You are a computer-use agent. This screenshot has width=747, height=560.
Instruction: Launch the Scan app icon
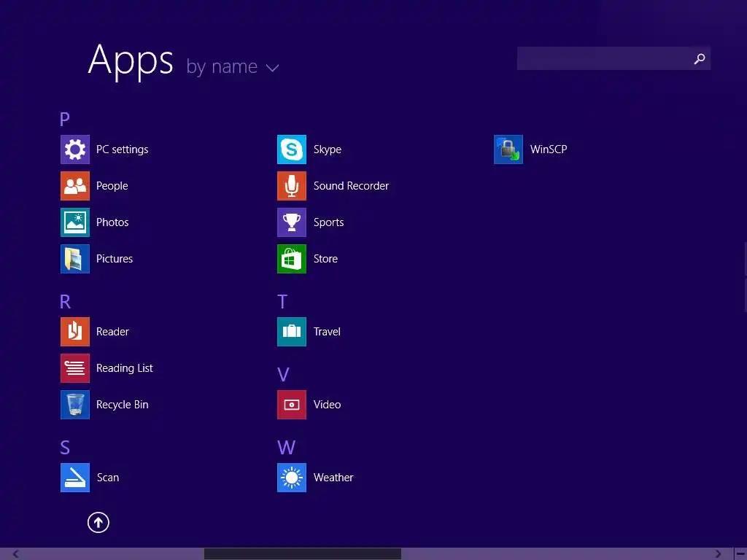click(x=75, y=478)
